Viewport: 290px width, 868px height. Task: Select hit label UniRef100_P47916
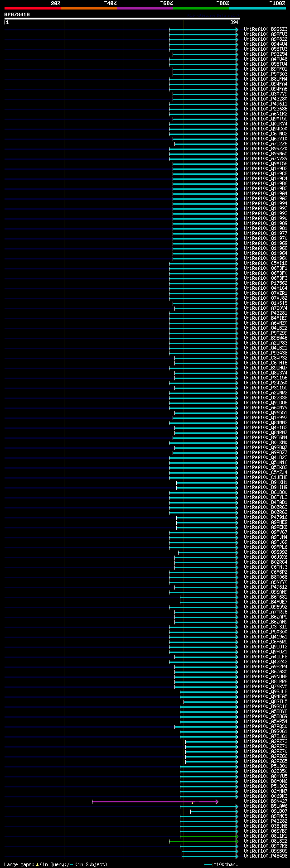266,517
